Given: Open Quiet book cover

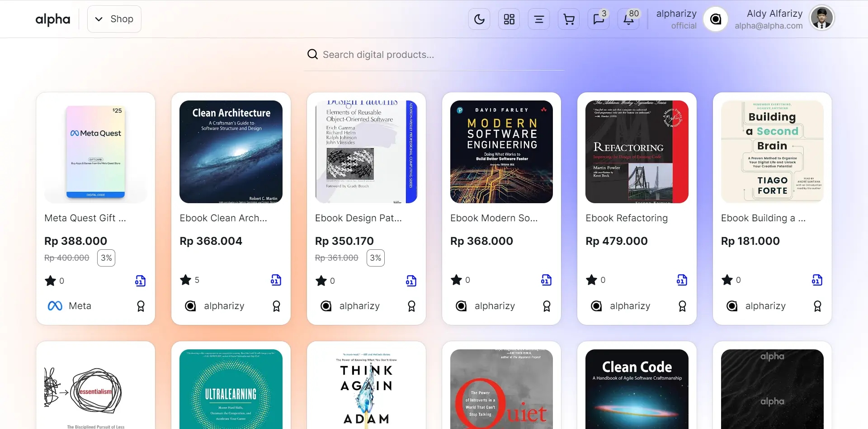Looking at the screenshot, I should click(x=501, y=389).
